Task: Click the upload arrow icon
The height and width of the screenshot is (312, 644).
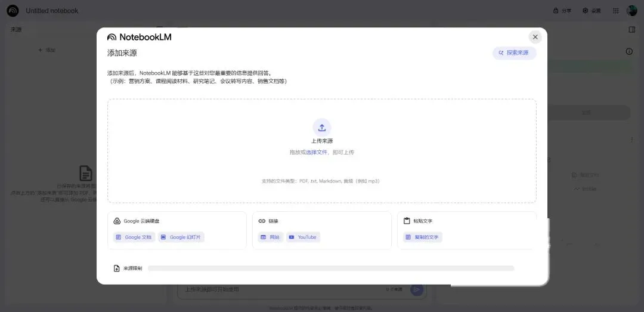Action: 322,128
